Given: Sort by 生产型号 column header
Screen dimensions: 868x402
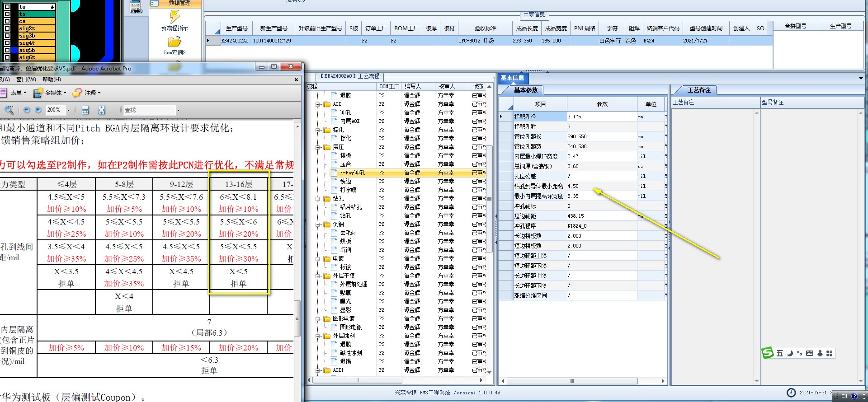Looking at the screenshot, I should pyautogui.click(x=236, y=28).
